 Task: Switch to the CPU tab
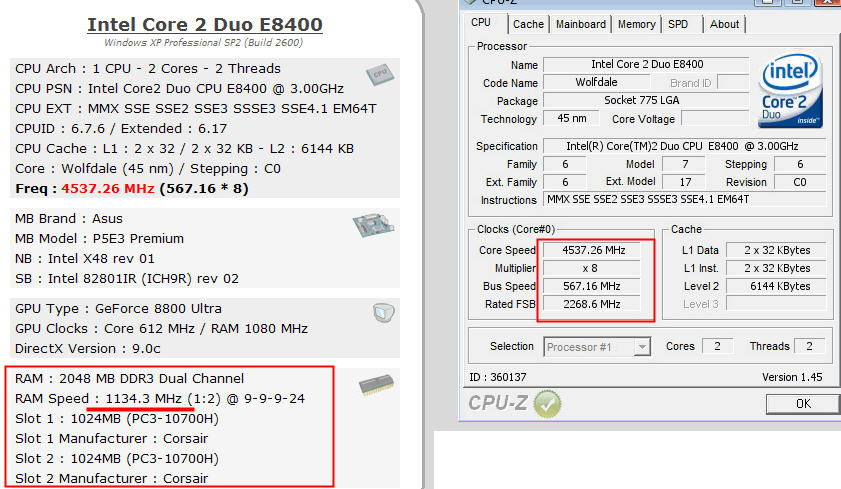(x=481, y=23)
